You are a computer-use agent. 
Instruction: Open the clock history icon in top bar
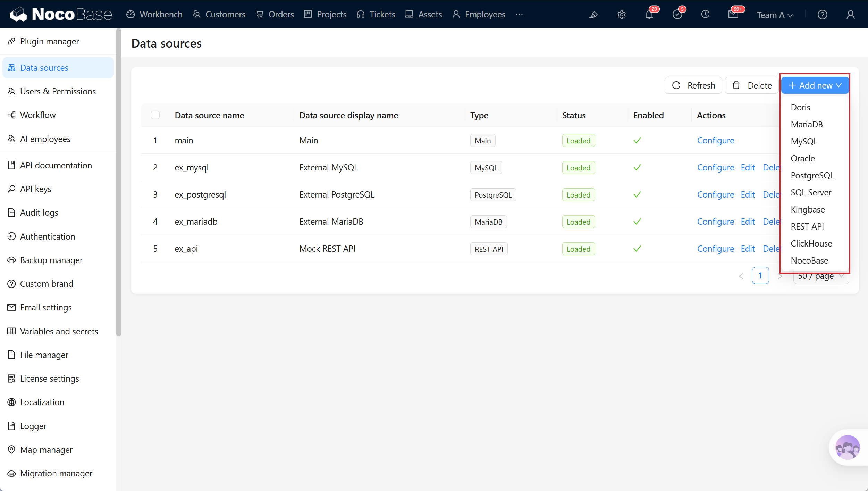[x=705, y=15]
